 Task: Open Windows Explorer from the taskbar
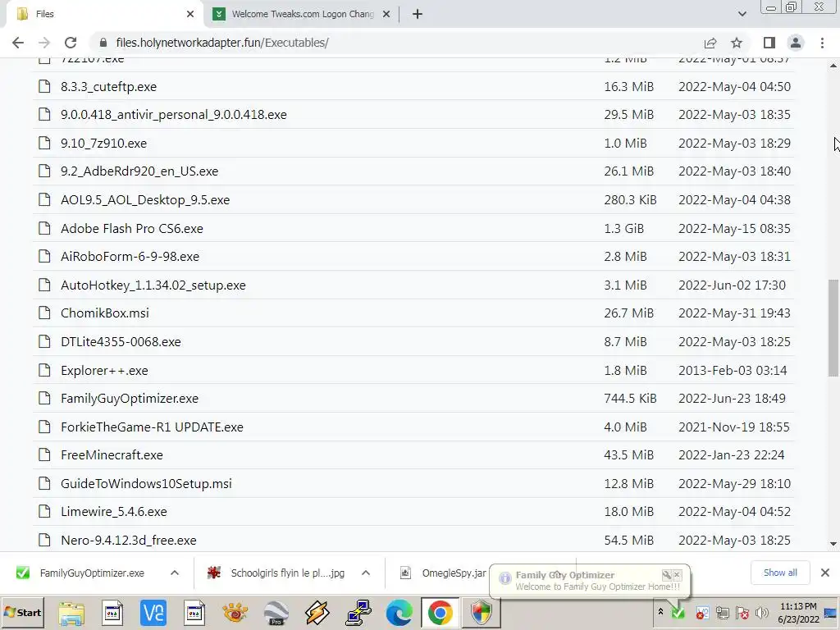pyautogui.click(x=71, y=613)
